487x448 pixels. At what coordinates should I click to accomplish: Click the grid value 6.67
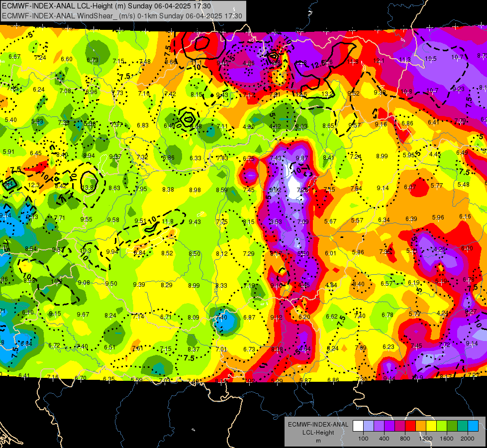[x=14, y=57]
